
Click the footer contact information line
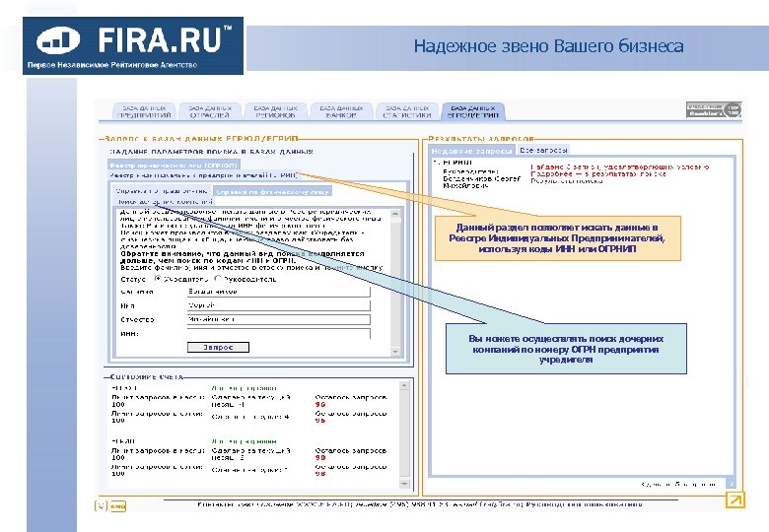(420, 504)
